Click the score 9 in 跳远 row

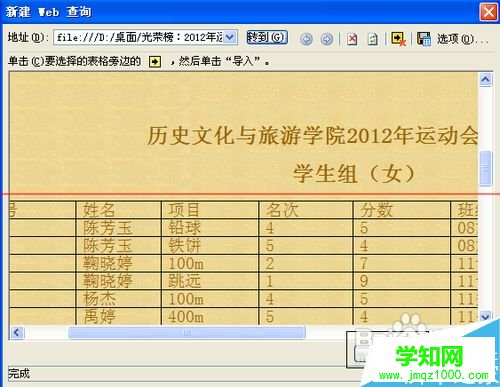coord(401,281)
